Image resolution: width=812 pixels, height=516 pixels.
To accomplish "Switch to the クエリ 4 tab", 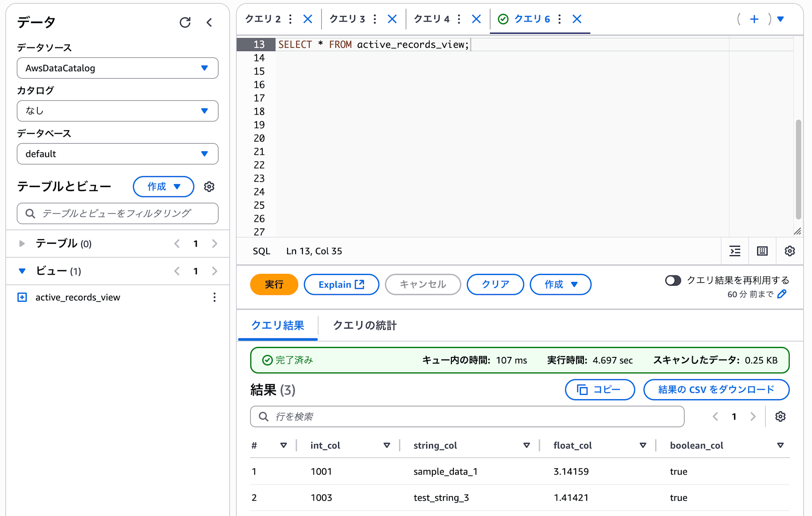I will click(x=432, y=19).
